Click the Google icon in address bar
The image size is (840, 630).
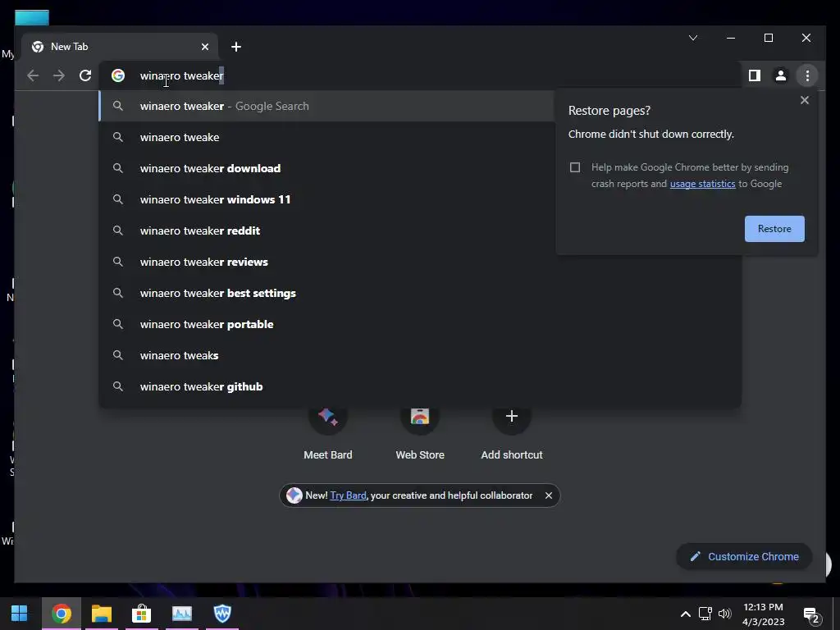tap(118, 75)
